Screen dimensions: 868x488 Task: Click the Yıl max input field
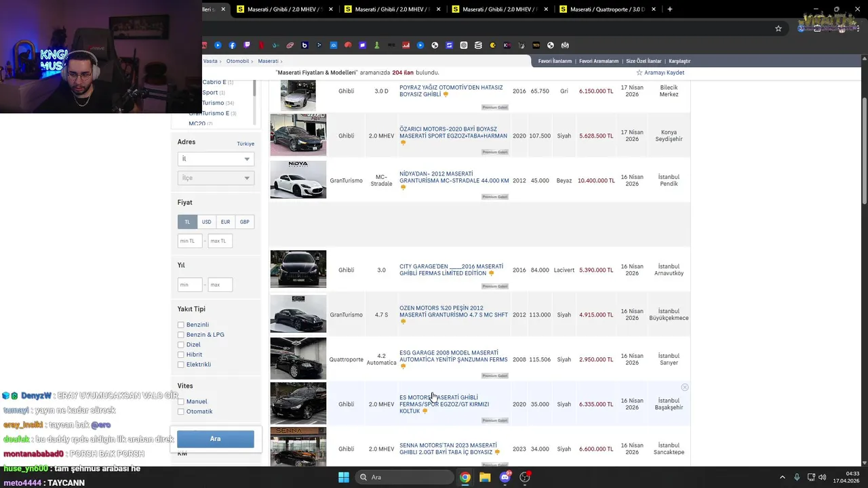pyautogui.click(x=220, y=285)
